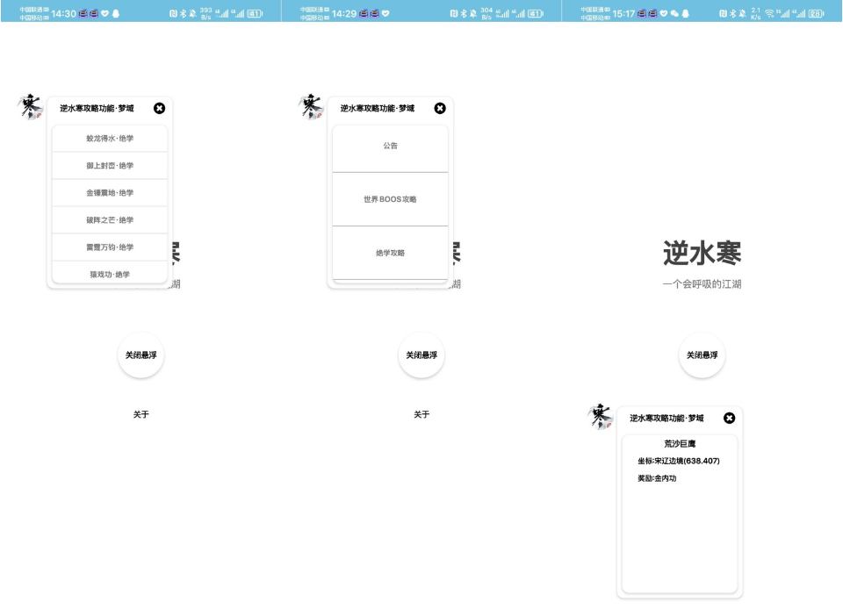Close the 公告 menu panel with its X icon

[440, 109]
